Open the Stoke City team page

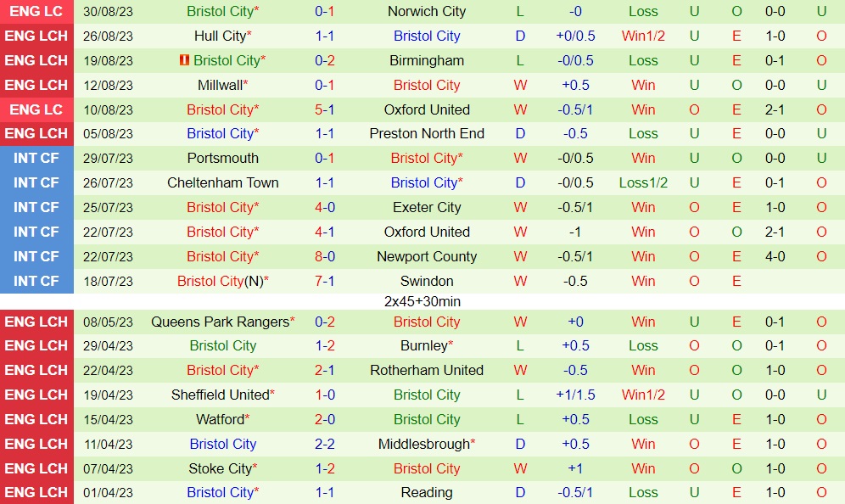pyautogui.click(x=220, y=469)
